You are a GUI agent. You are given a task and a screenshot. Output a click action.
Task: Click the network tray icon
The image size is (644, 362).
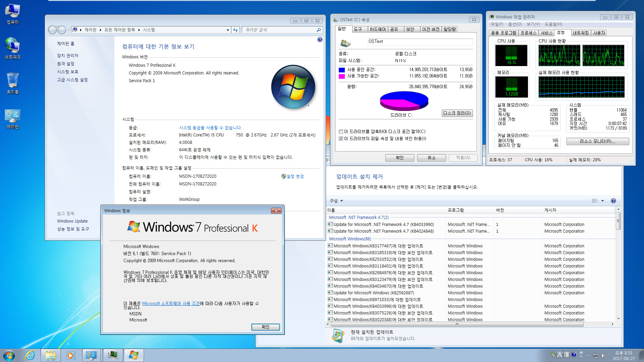[596, 356]
